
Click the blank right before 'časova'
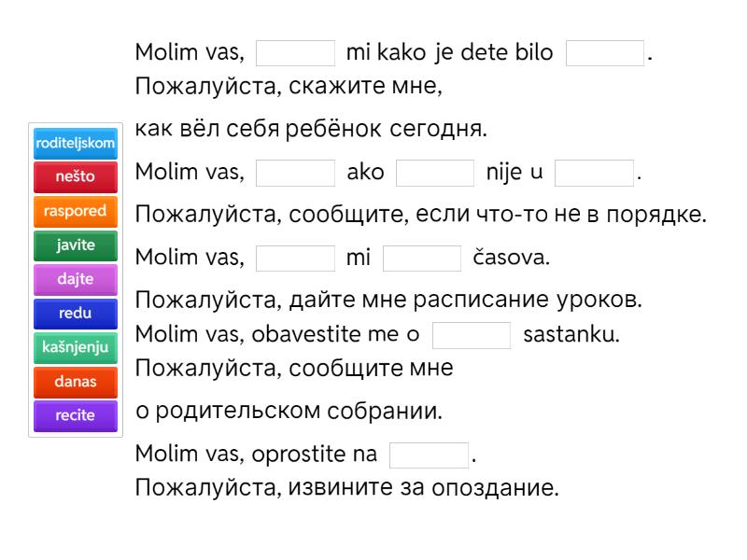(422, 258)
